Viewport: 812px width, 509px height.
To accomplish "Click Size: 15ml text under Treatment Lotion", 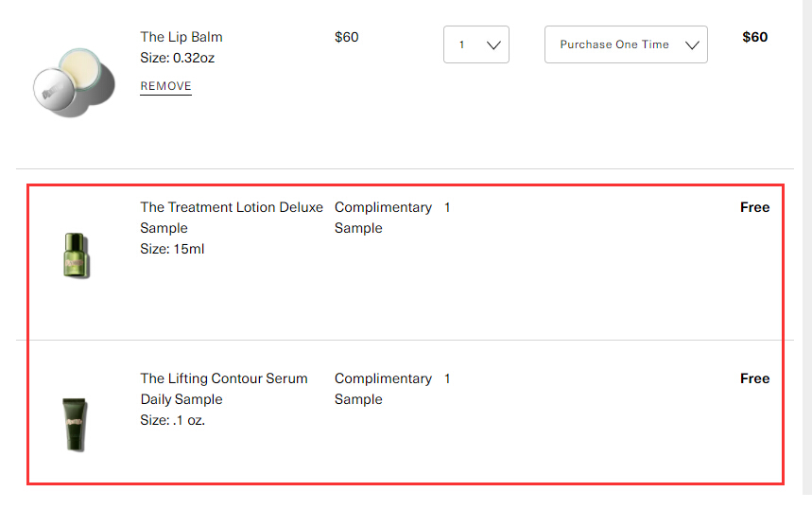I will pos(172,249).
